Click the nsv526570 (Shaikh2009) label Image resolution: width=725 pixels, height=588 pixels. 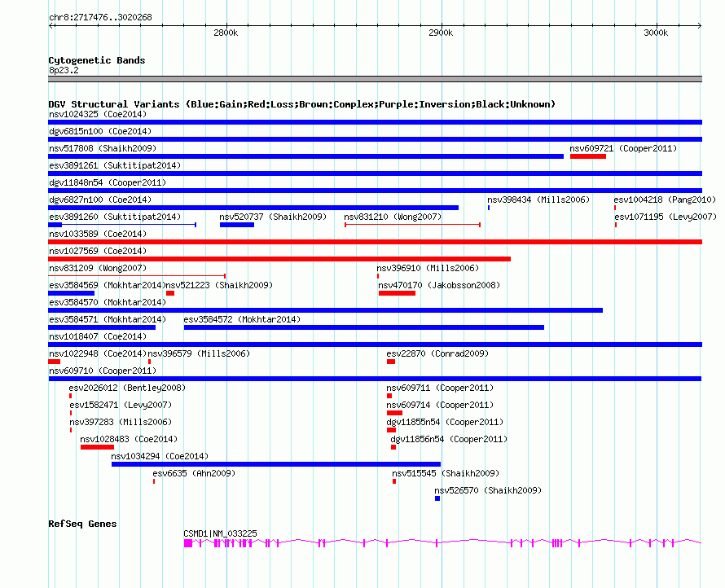(x=488, y=490)
